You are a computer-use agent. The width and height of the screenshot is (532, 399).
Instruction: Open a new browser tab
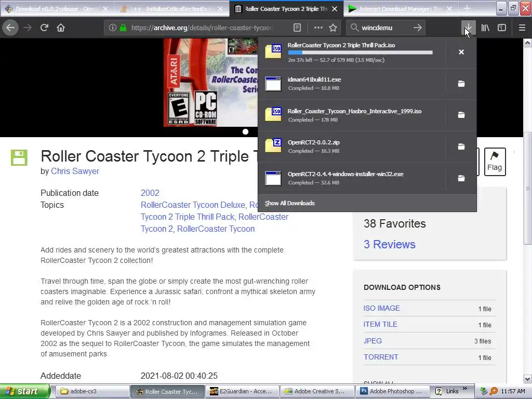tap(467, 8)
